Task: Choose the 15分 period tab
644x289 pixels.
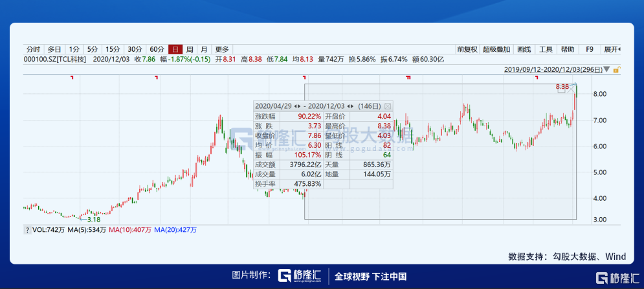Action: 113,49
